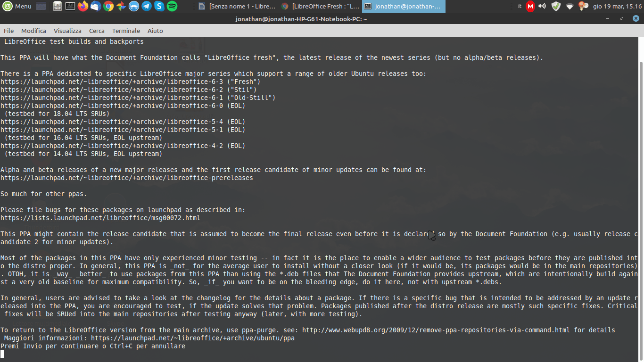Maximize or restore the terminal window
Viewport: 644px width, 362px height.
(623, 19)
